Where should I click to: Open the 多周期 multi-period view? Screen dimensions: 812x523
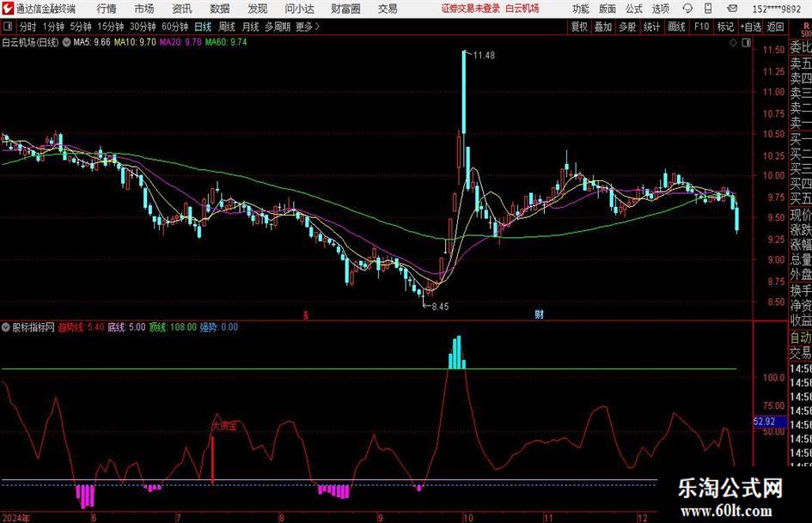(278, 27)
